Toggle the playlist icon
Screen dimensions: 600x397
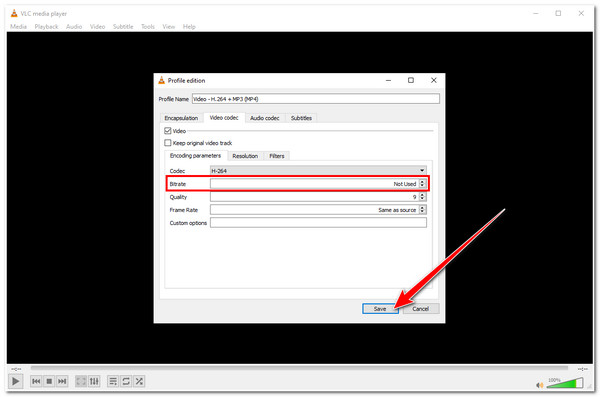113,381
